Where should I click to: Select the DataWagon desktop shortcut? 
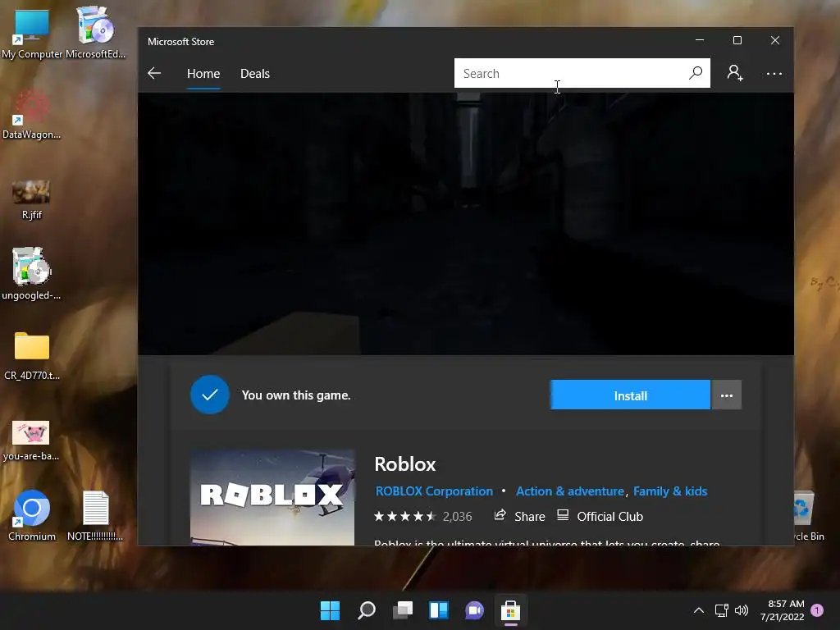tap(32, 115)
